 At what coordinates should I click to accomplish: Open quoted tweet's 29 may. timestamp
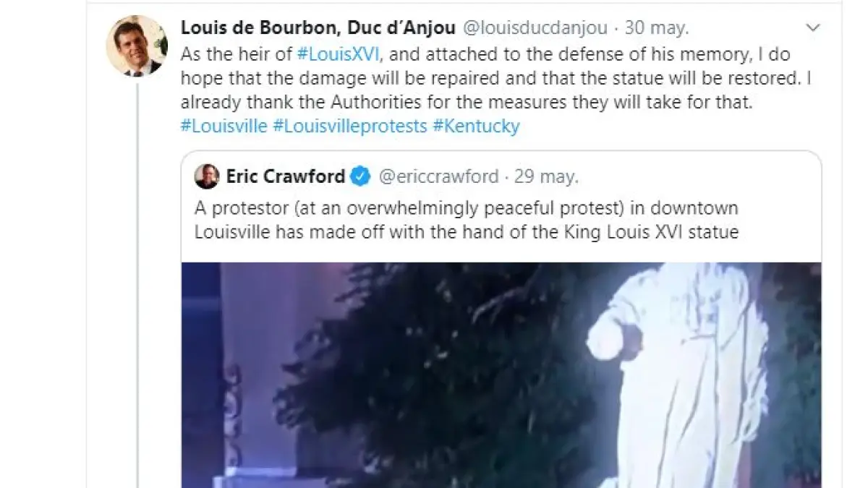point(547,176)
